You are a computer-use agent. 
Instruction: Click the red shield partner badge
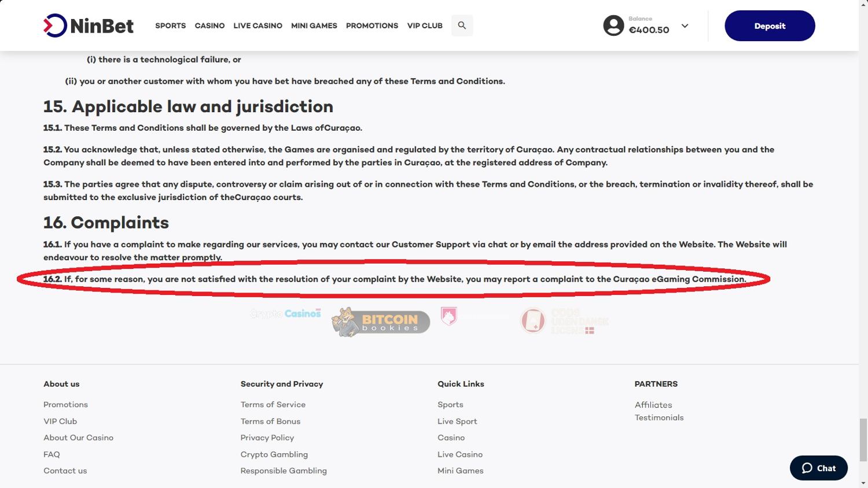(x=449, y=316)
